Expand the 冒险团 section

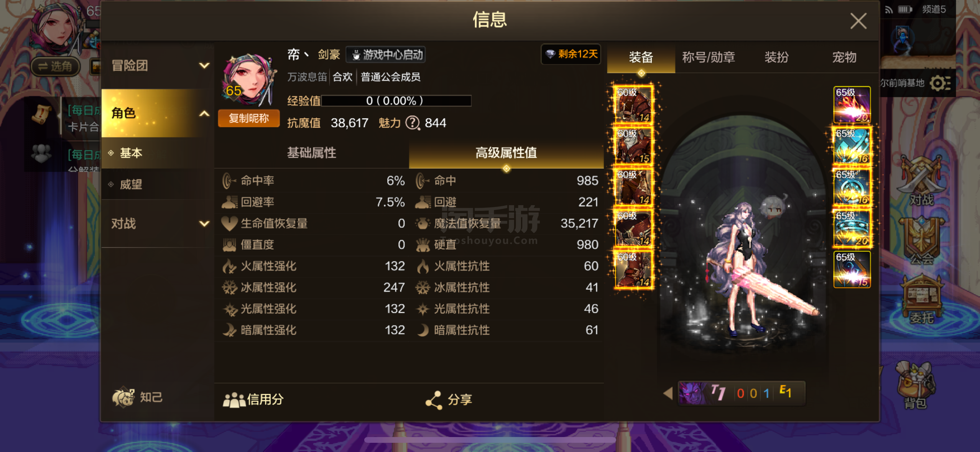click(158, 65)
